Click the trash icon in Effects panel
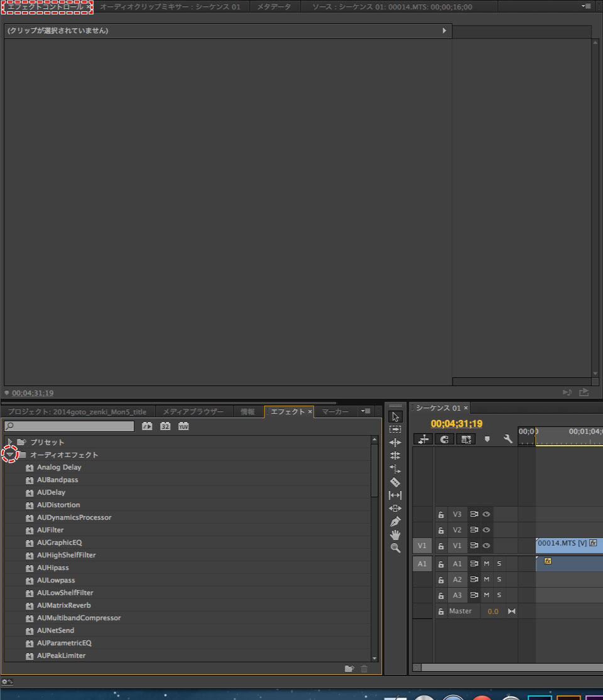This screenshot has width=603, height=700. (364, 669)
